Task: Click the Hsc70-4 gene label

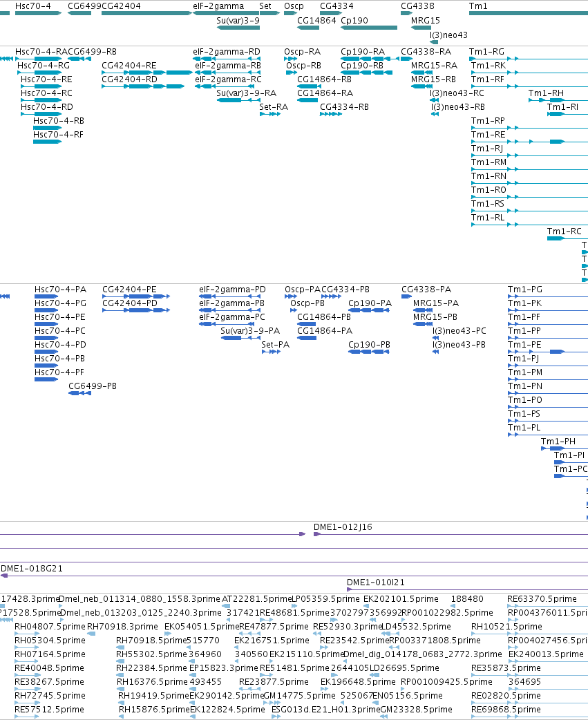Action: (33, 6)
